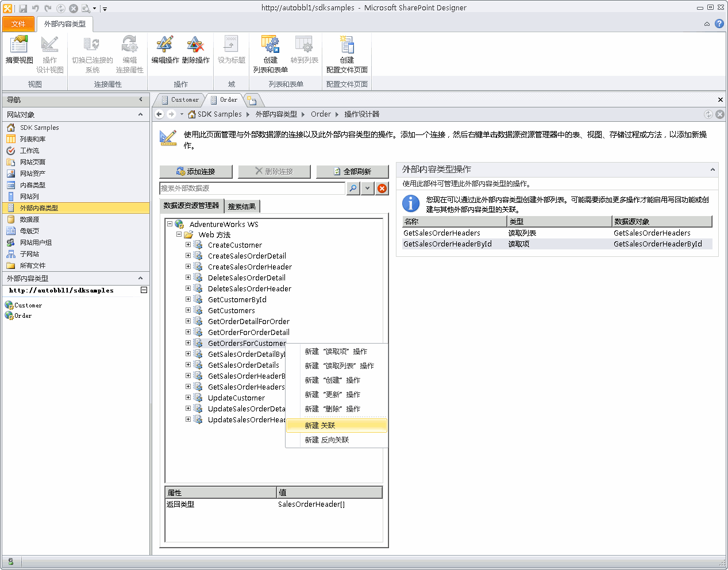728x570 pixels.
Task: Click the red clear search icon
Action: coord(382,188)
